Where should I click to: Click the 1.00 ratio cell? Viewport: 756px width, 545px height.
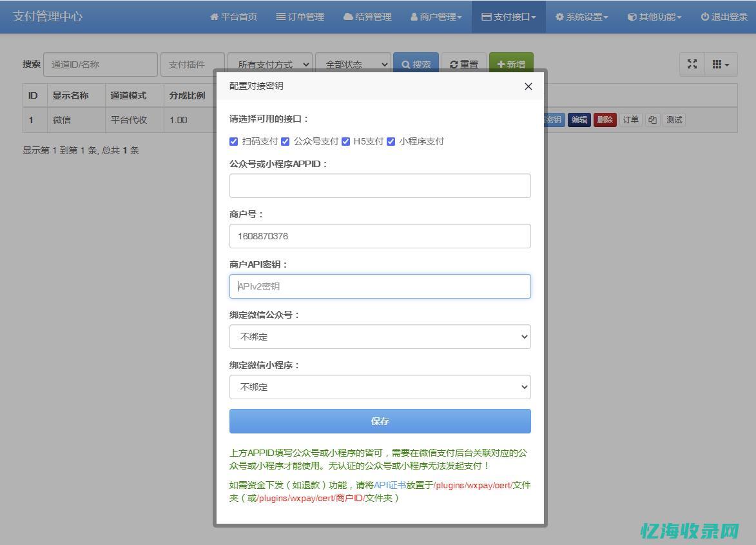click(189, 119)
